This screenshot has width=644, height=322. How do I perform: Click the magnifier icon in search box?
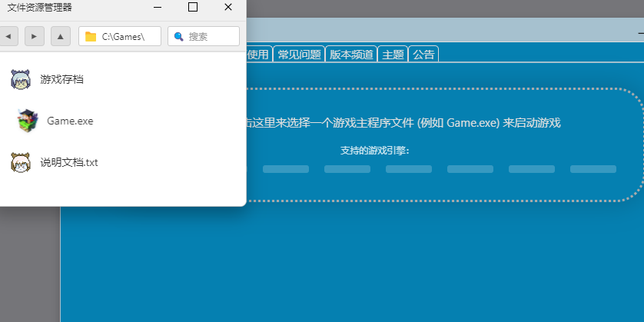pos(179,36)
